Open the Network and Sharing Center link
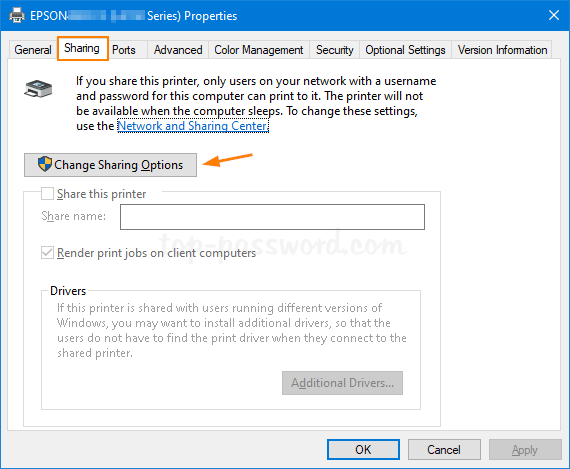 [x=193, y=126]
